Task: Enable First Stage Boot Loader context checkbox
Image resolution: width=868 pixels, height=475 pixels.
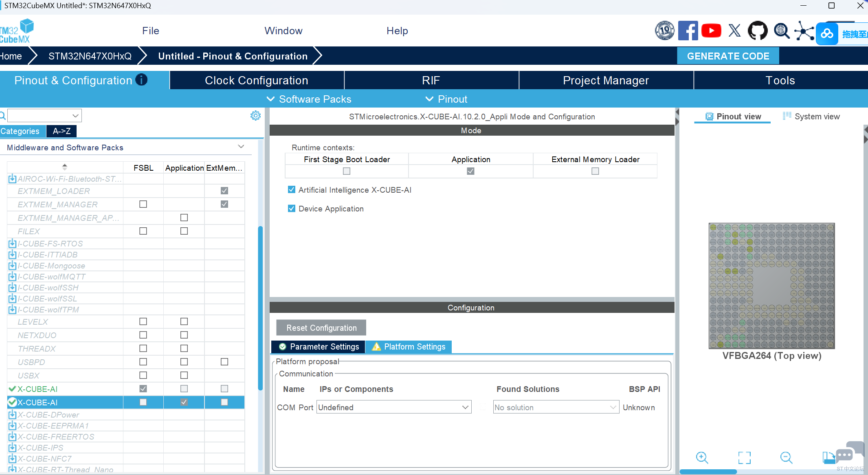Action: (x=347, y=171)
